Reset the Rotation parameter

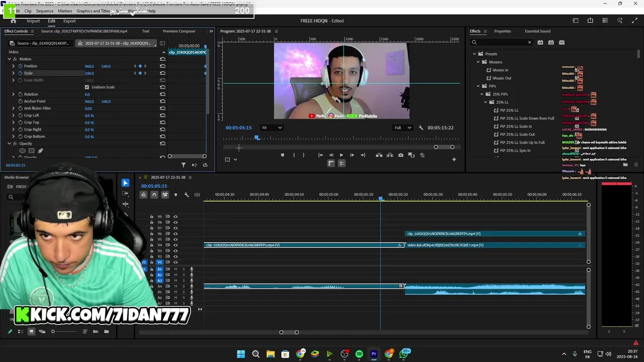163,95
